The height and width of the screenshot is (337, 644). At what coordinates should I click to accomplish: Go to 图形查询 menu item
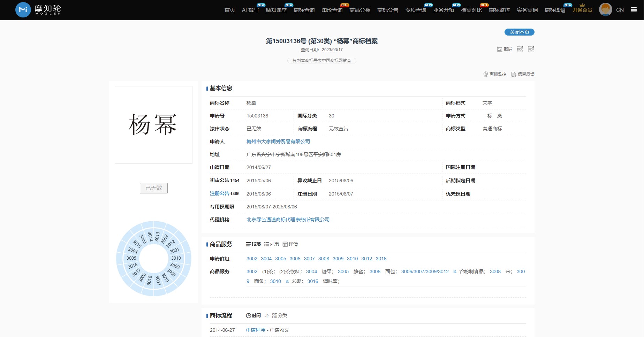[332, 10]
